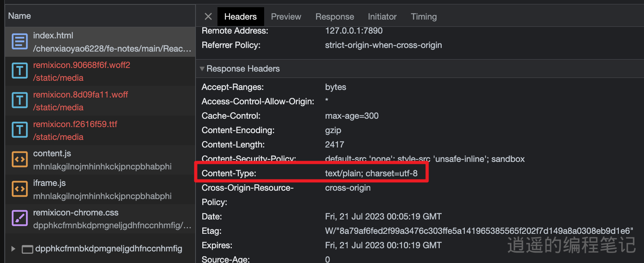Expand the dpphkcfmnbkdpmgneljgdhfnccnhmfig frame group
Screen dimensions: 644x263
click(13, 249)
